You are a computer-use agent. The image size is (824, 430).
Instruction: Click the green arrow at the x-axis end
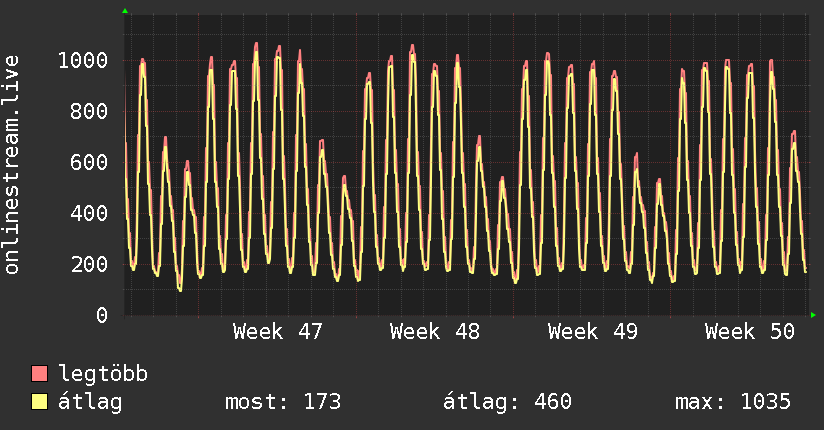click(813, 315)
